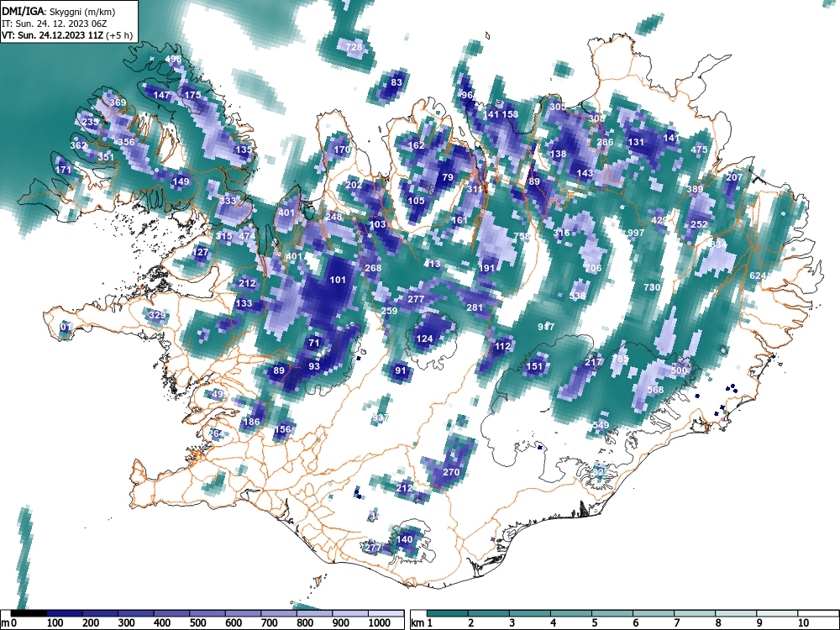The width and height of the screenshot is (840, 630).
Task: Click the '135' visibility value
Action: (244, 150)
